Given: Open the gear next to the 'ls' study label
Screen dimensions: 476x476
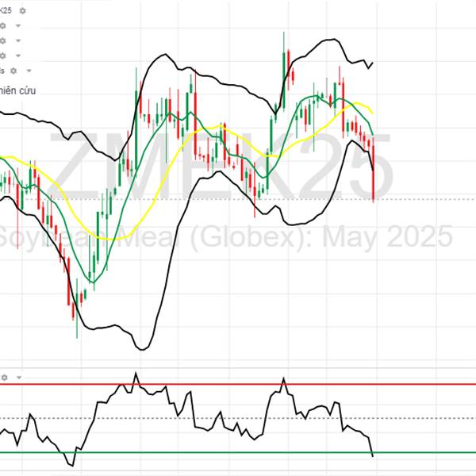Looking at the screenshot, I should (x=13, y=71).
